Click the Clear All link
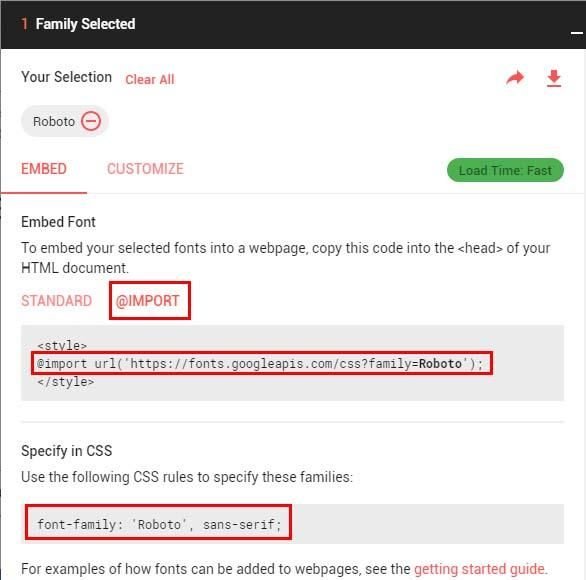586x580 pixels. pos(149,79)
